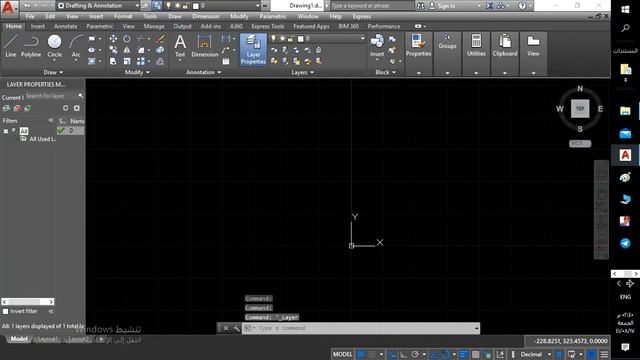Collapse the All filter tree node

(x=6, y=131)
